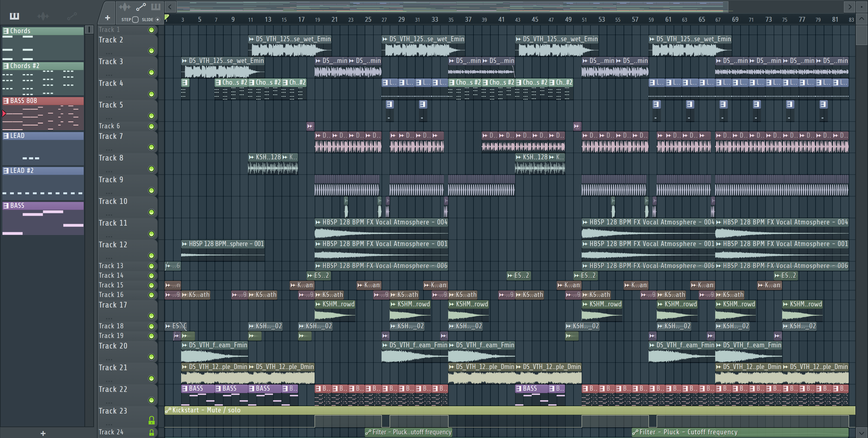Toggle the STEP editing option
868x438 pixels.
135,20
